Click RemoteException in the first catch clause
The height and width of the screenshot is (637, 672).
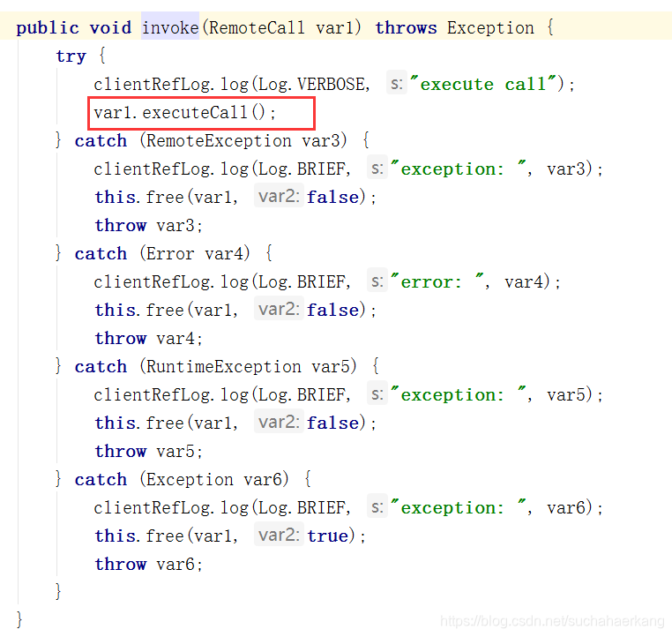pos(219,141)
